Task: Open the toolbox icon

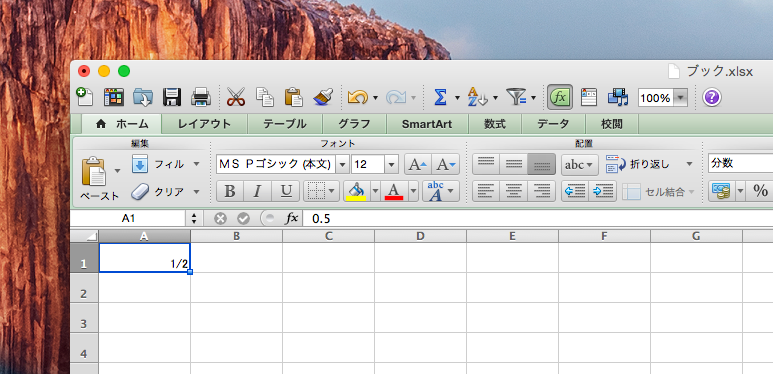Action: point(589,97)
